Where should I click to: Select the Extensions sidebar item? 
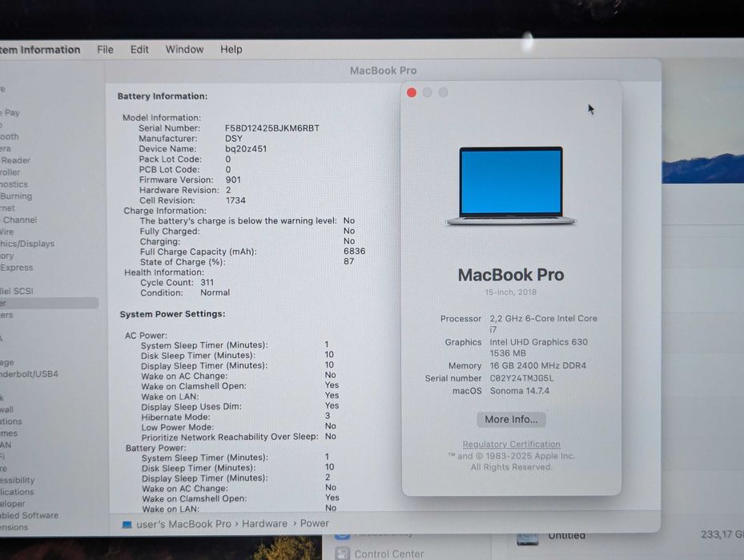click(14, 527)
